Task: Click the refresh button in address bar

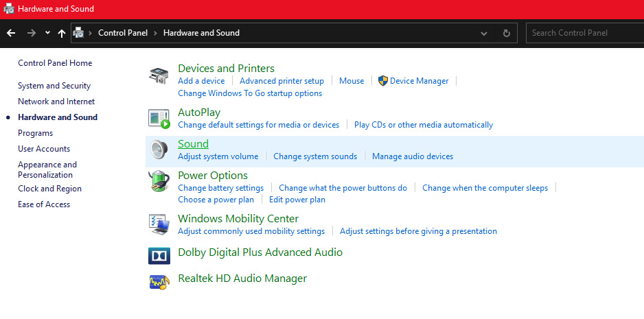Action: pos(507,33)
